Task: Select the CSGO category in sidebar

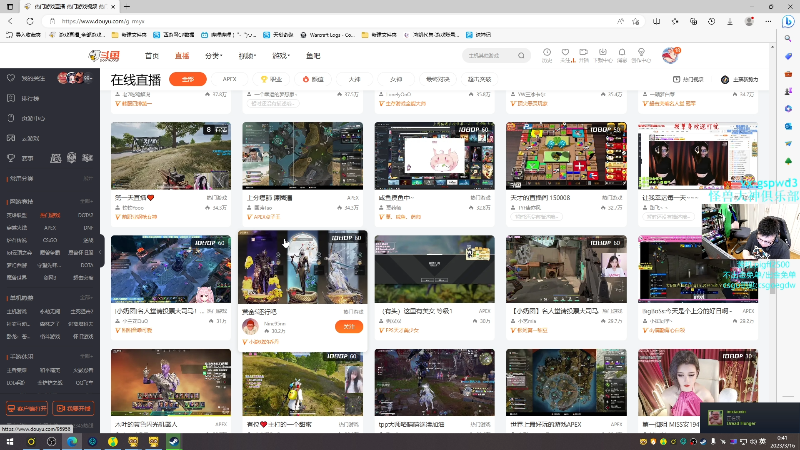Action: click(50, 240)
